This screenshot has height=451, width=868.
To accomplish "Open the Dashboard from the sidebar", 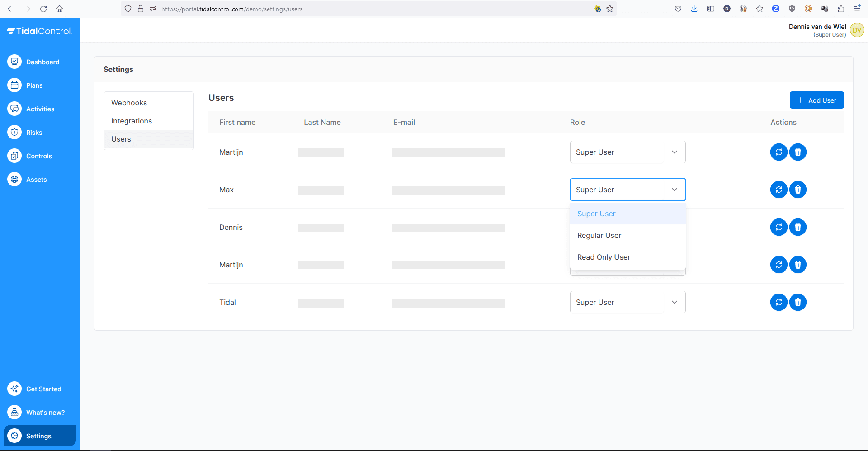I will [x=40, y=62].
